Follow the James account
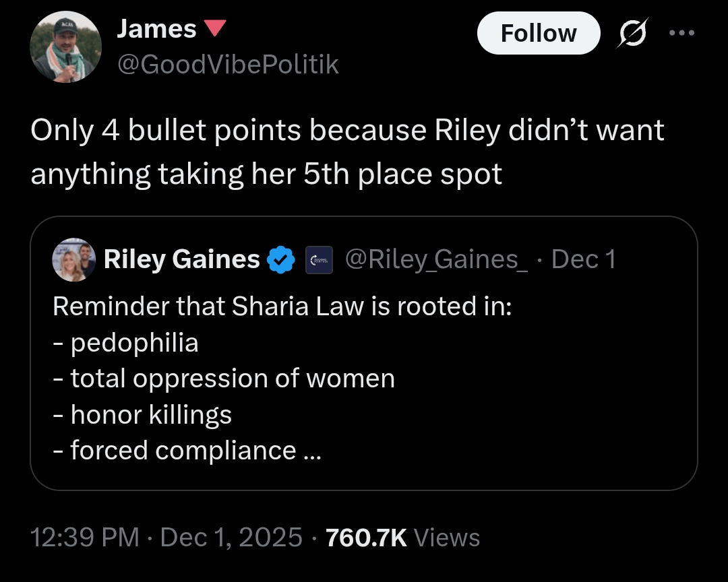 pos(538,33)
